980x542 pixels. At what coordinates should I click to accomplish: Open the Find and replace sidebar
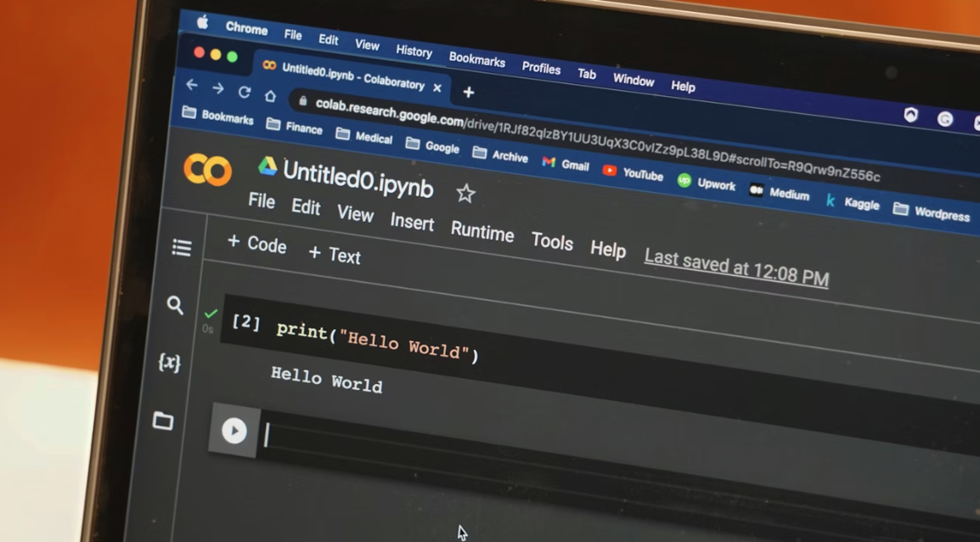tap(175, 305)
